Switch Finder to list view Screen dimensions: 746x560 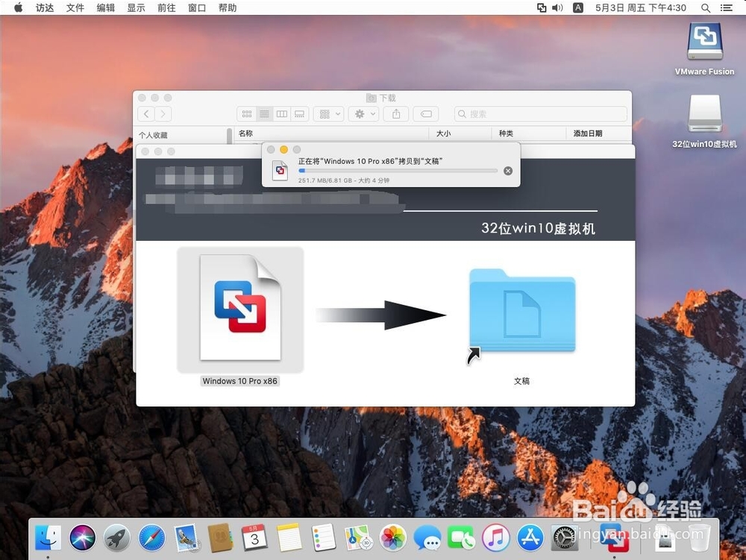click(264, 114)
